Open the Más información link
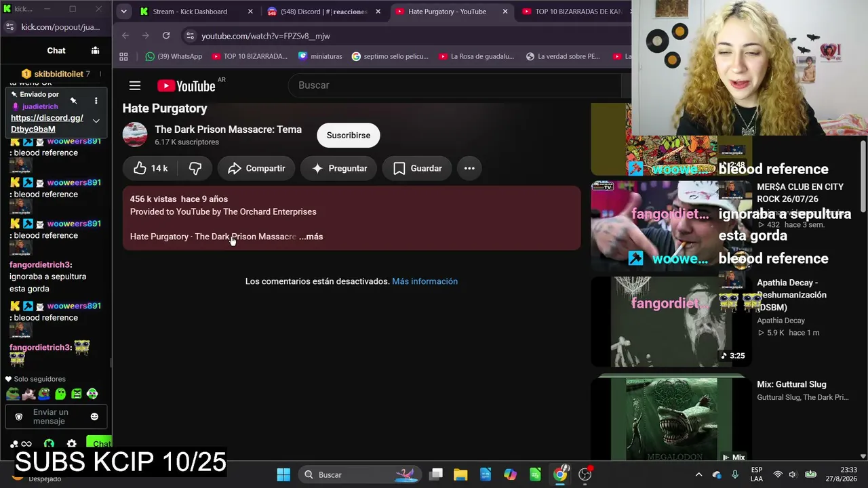The width and height of the screenshot is (868, 488). pyautogui.click(x=425, y=281)
